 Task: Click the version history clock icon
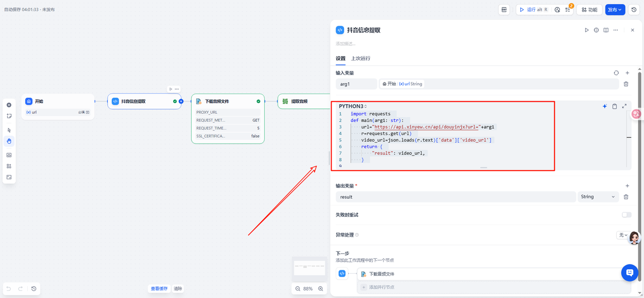634,10
